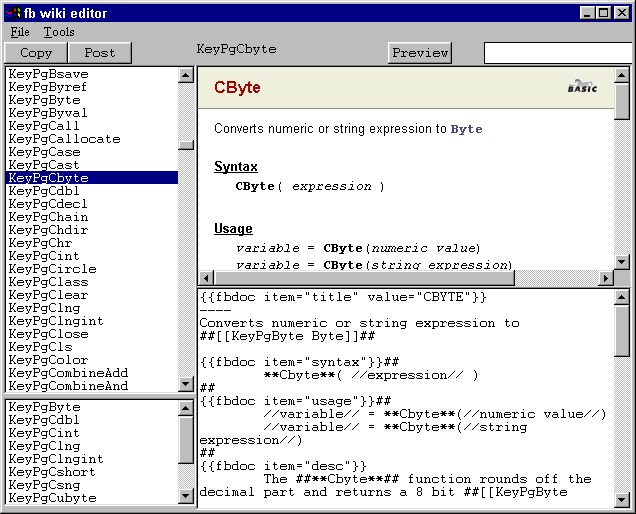Select KeyPgByval in page list

(x=92, y=113)
